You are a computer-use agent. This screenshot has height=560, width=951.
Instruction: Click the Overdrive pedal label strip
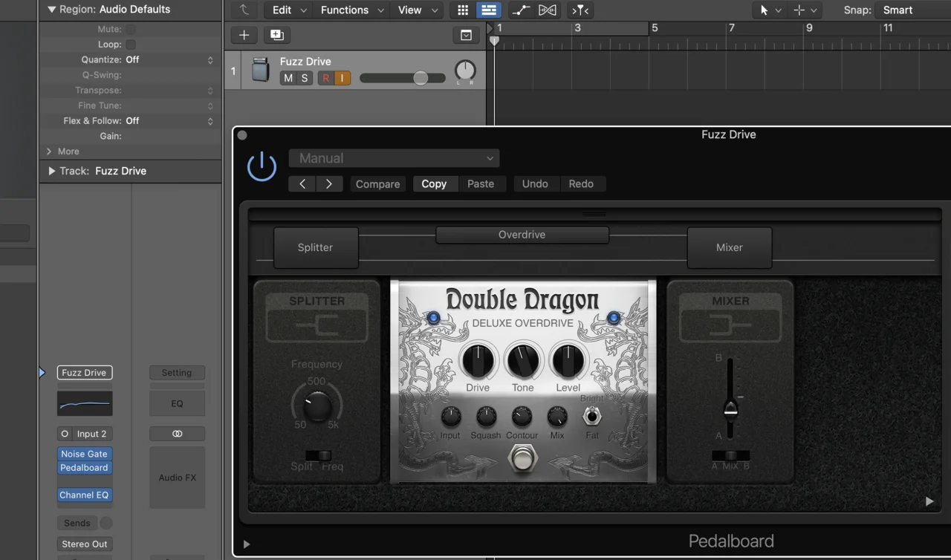click(x=522, y=234)
